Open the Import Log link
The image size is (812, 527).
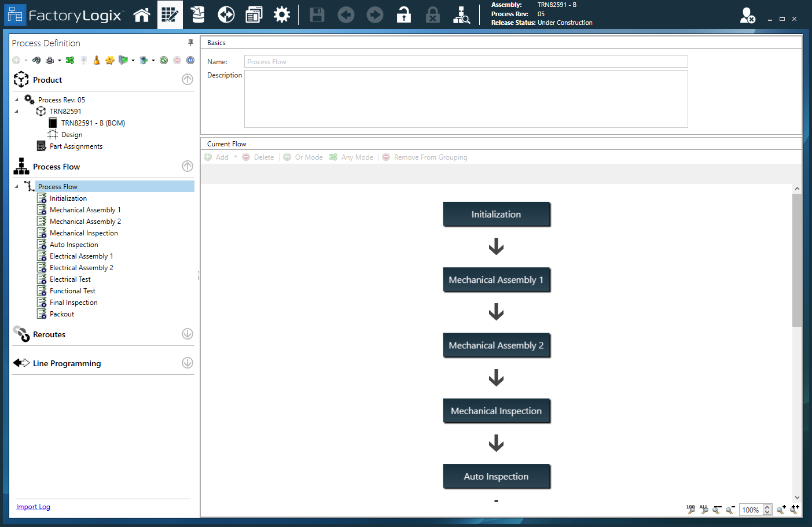click(x=33, y=506)
